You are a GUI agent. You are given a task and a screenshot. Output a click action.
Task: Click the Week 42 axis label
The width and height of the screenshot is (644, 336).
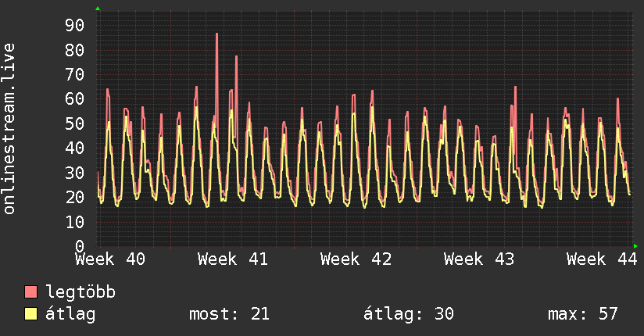pyautogui.click(x=356, y=259)
